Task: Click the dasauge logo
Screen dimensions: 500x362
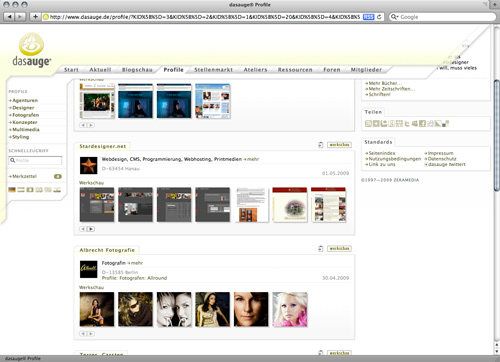Action: 31,50
